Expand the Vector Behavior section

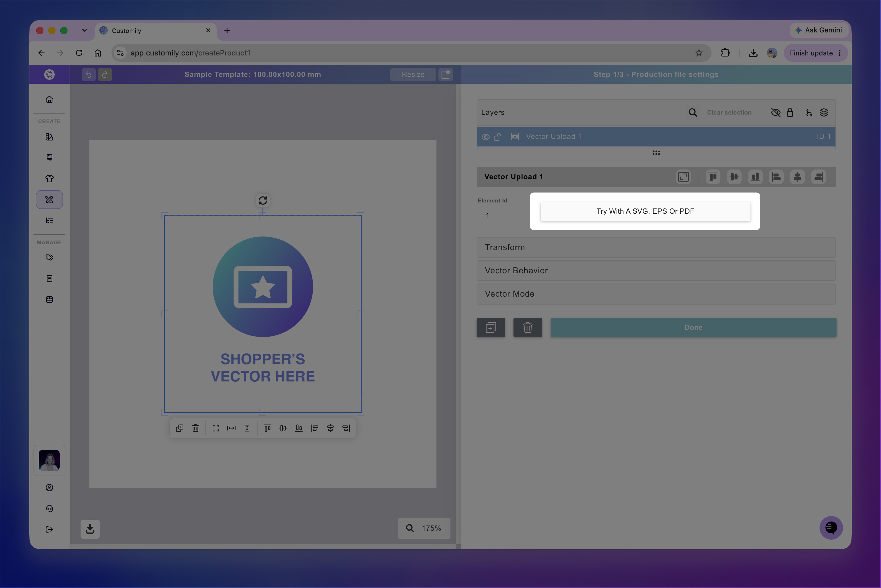point(656,271)
